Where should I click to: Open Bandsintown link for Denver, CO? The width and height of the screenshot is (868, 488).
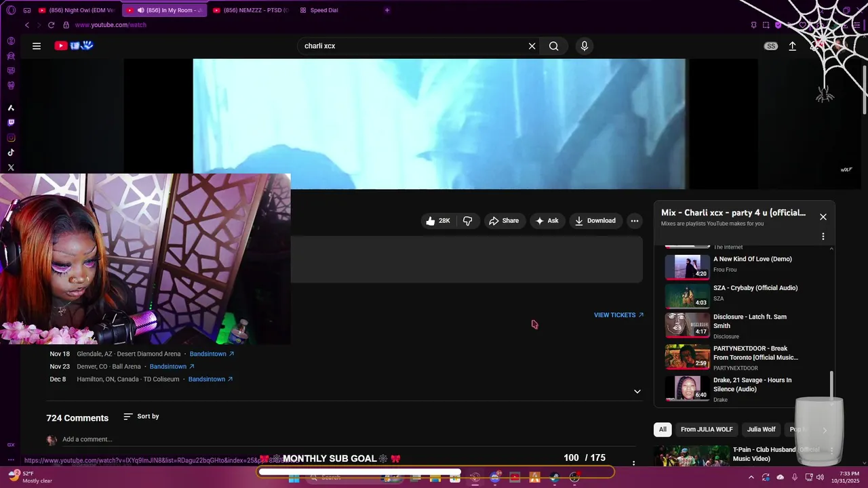(172, 367)
